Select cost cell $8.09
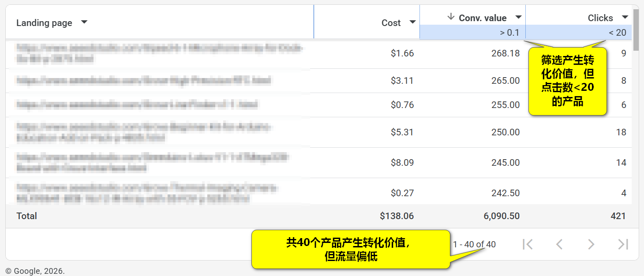The height and width of the screenshot is (276, 644). tap(402, 163)
